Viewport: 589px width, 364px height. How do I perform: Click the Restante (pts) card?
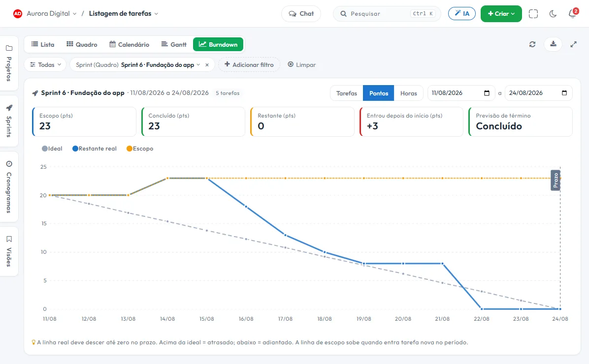(302, 121)
